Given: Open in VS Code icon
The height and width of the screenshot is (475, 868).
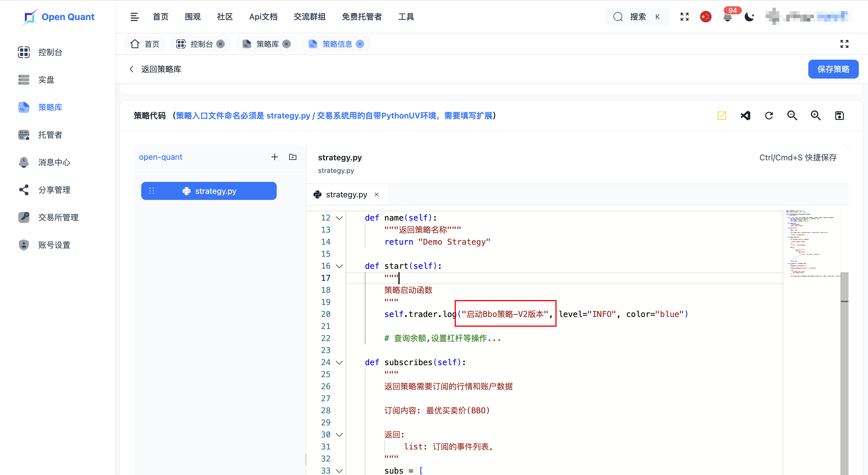Looking at the screenshot, I should [x=745, y=116].
